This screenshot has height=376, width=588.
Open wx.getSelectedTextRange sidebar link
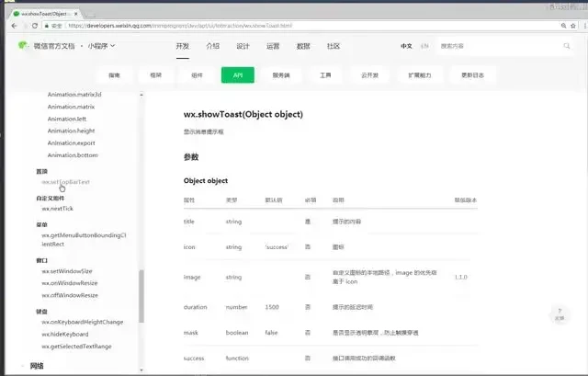coord(76,347)
